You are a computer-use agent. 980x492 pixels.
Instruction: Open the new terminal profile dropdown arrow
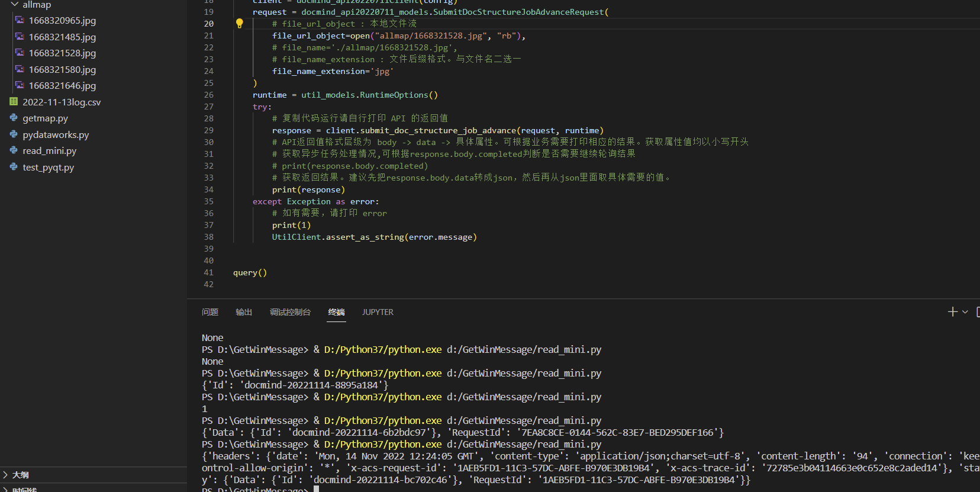965,312
